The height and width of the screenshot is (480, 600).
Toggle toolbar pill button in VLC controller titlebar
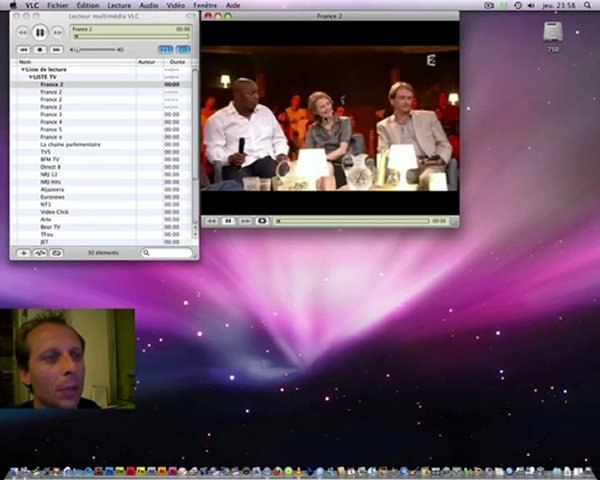(x=191, y=16)
